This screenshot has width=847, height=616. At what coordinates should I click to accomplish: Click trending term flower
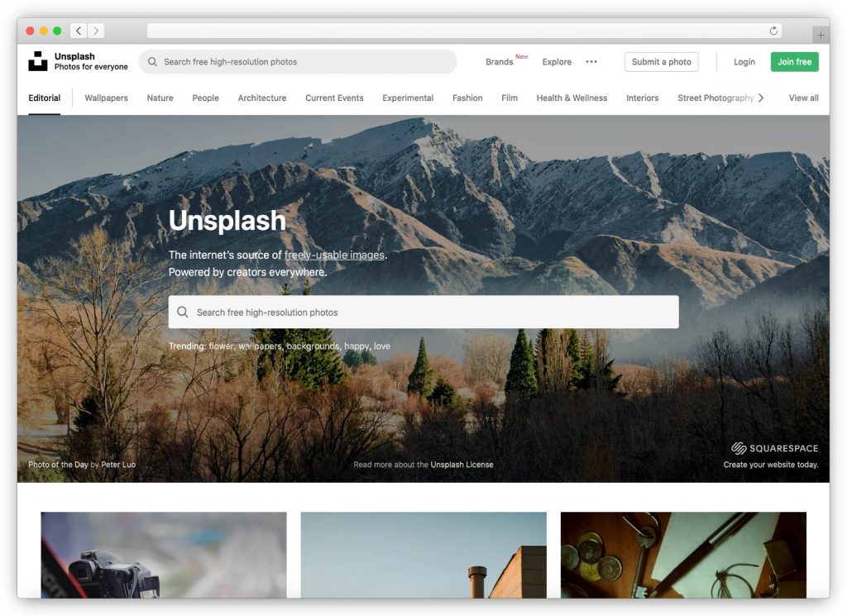click(x=221, y=346)
